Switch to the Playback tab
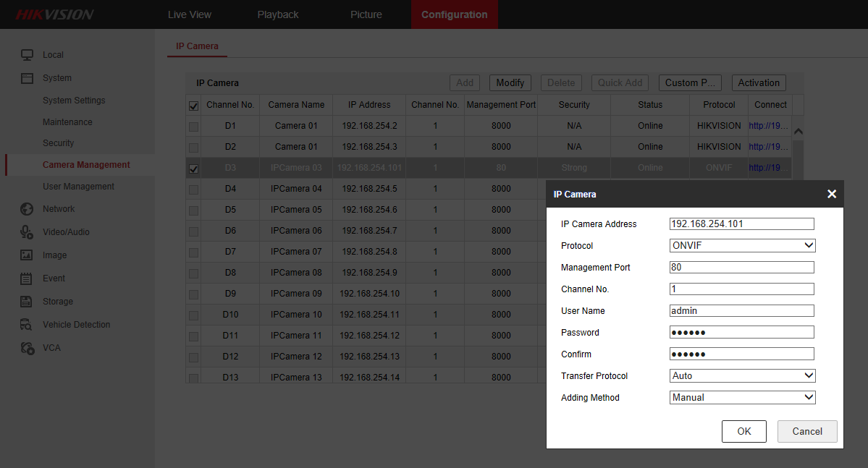The width and height of the screenshot is (868, 468). tap(278, 14)
